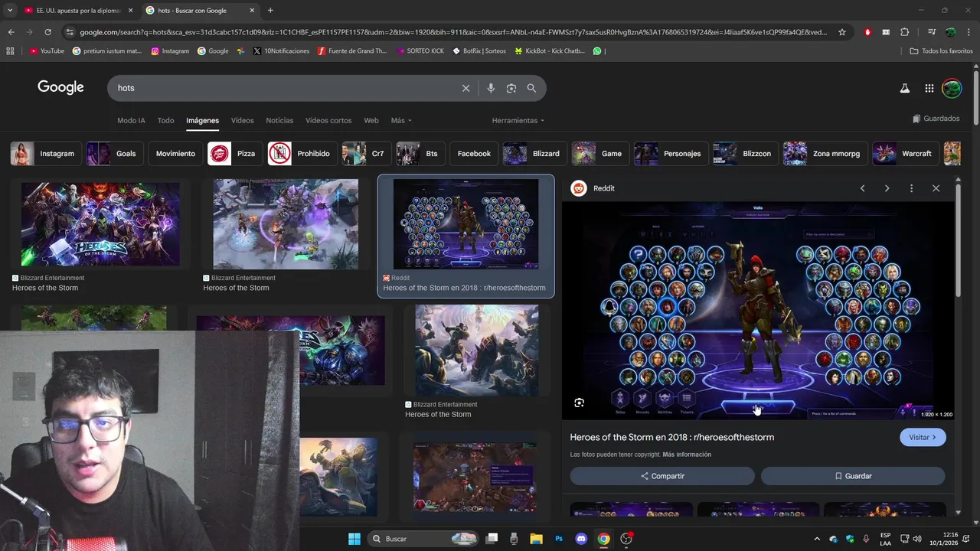The height and width of the screenshot is (551, 980).
Task: Open the Windows Start menu
Action: (354, 539)
